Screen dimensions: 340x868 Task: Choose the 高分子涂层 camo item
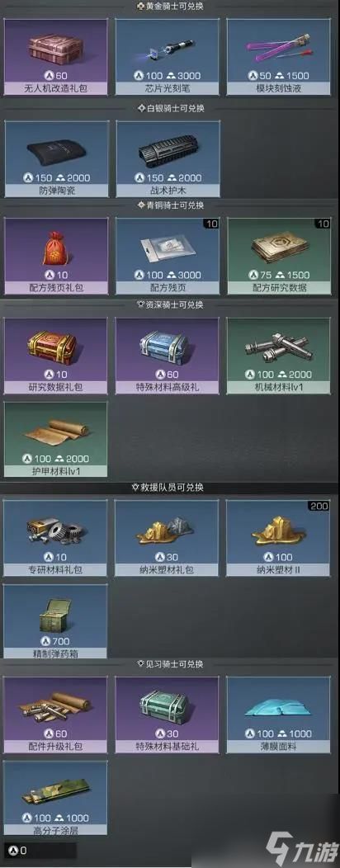tap(56, 798)
